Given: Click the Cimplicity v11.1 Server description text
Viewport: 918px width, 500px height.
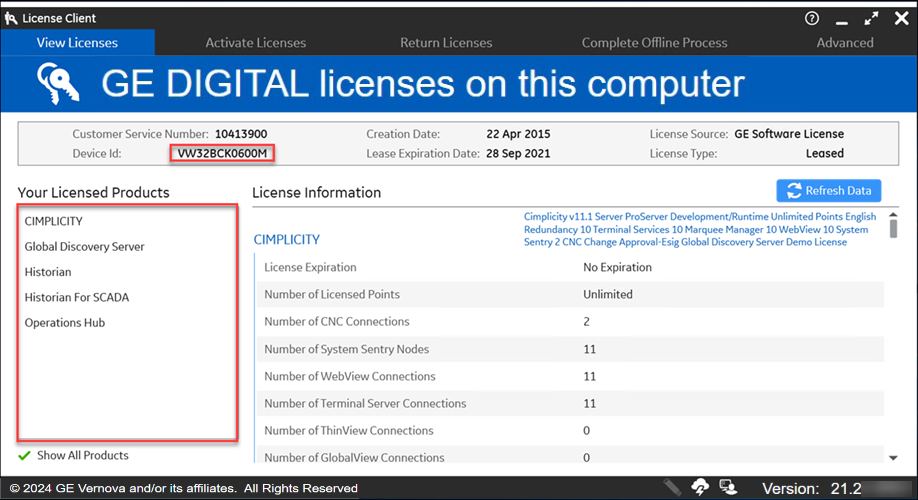Looking at the screenshot, I should tap(700, 230).
